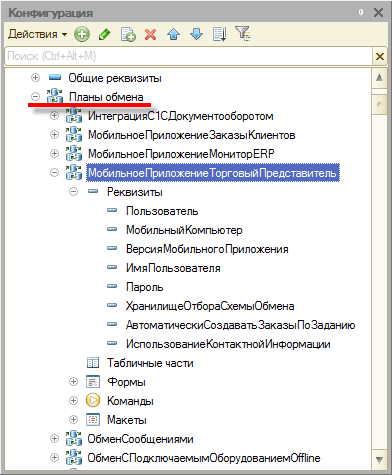Select highlighted МобильноеПриложениеТорговыйПредставитель item
Screen dimensions: 392x475
[213, 173]
